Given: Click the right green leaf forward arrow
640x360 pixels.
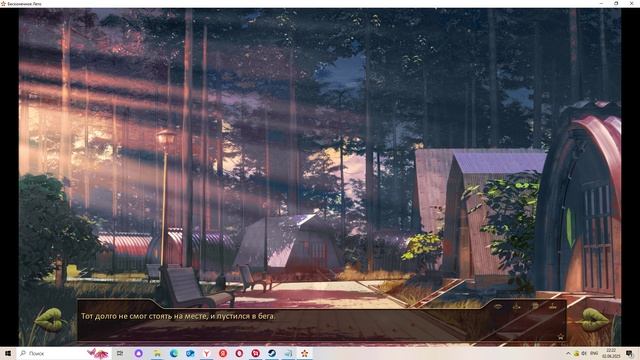Looking at the screenshot, I should (594, 320).
